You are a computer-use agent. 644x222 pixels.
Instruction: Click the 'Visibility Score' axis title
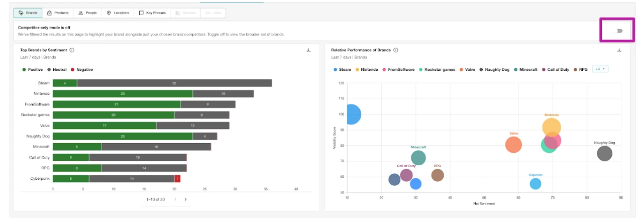tap(335, 138)
